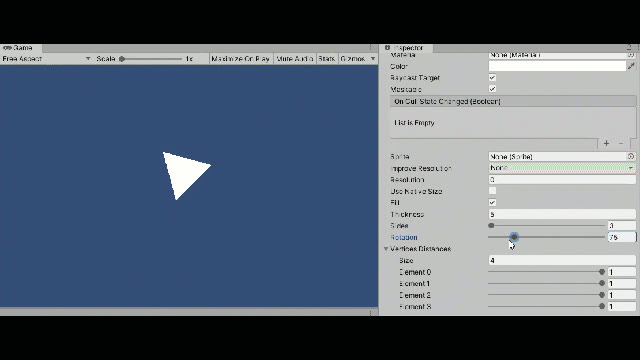The image size is (640, 360).
Task: Click the Scale slider handle in Game view
Action: [122, 59]
